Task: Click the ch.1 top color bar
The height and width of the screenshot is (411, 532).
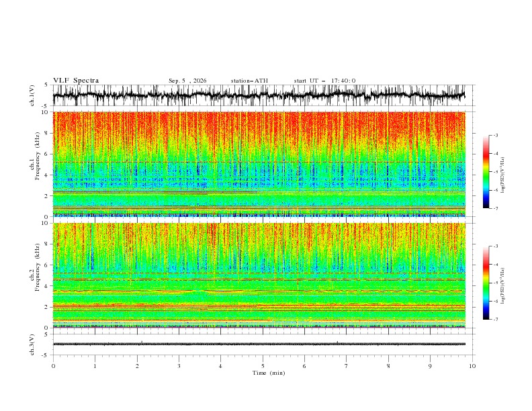Action: (x=486, y=172)
